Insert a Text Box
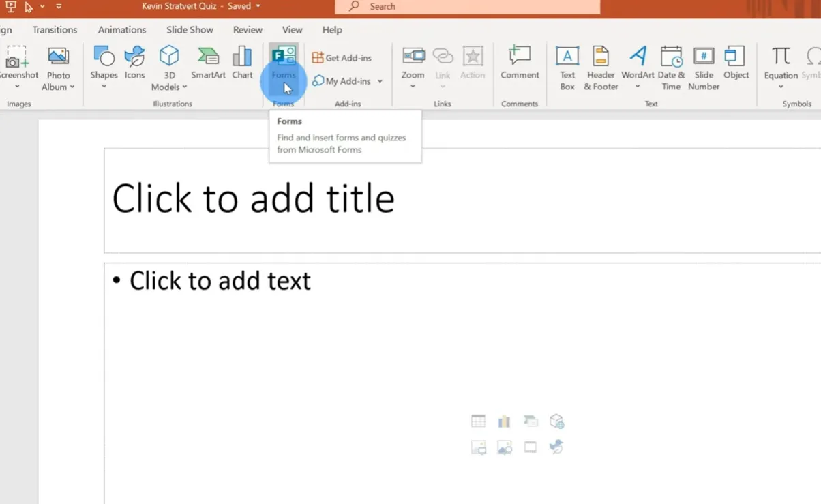The image size is (821, 504). coord(567,68)
